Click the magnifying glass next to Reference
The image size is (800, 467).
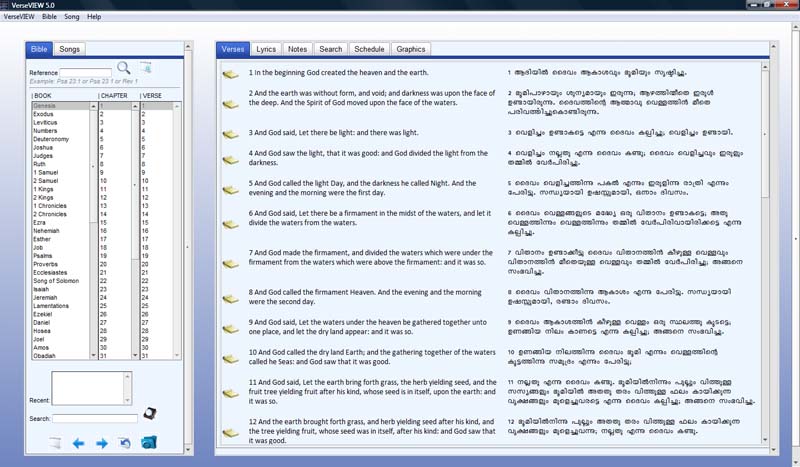124,68
